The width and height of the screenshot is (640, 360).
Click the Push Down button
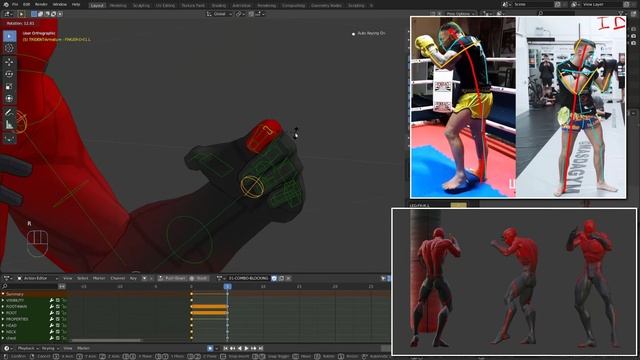pyautogui.click(x=172, y=278)
